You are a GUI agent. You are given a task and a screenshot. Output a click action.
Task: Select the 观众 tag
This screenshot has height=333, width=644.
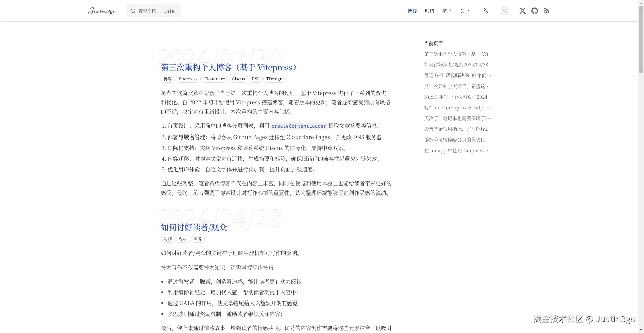click(x=182, y=239)
